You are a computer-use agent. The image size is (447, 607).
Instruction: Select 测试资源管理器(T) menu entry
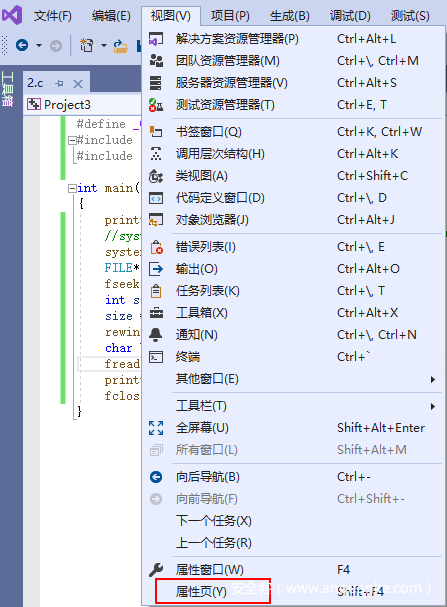(293, 105)
